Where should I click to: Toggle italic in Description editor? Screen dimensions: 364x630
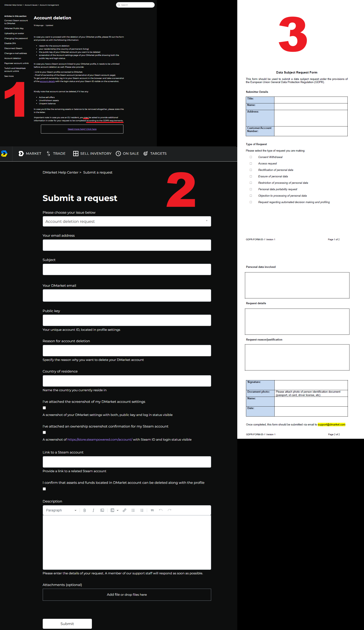point(93,510)
